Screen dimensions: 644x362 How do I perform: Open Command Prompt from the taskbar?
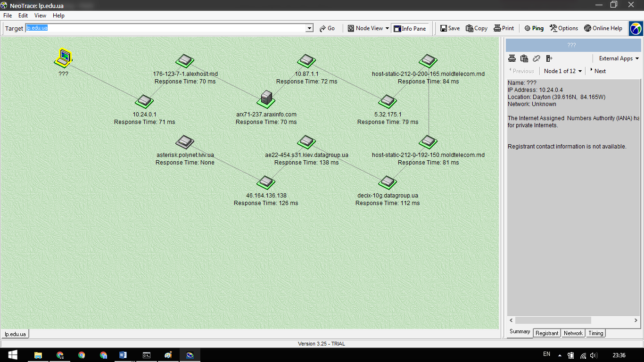point(147,355)
